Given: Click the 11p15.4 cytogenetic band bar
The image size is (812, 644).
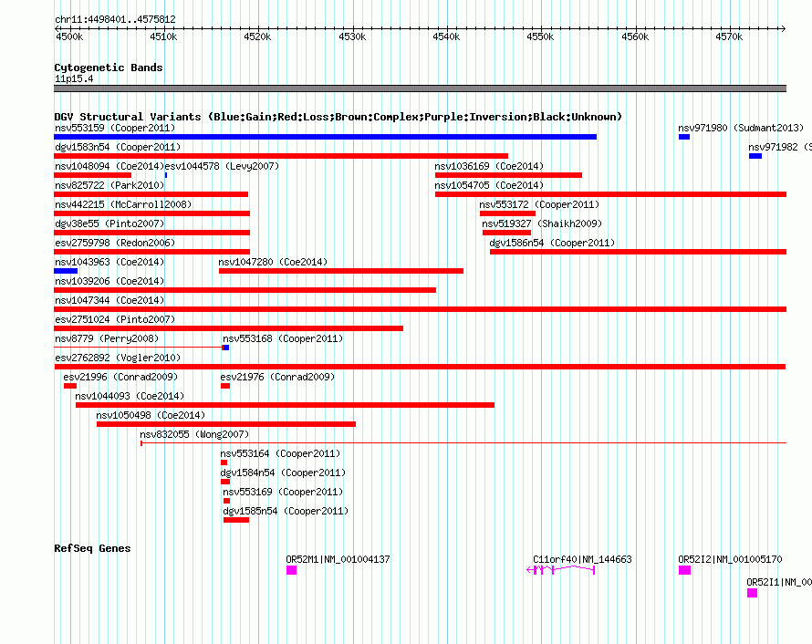Looking at the screenshot, I should [420, 88].
